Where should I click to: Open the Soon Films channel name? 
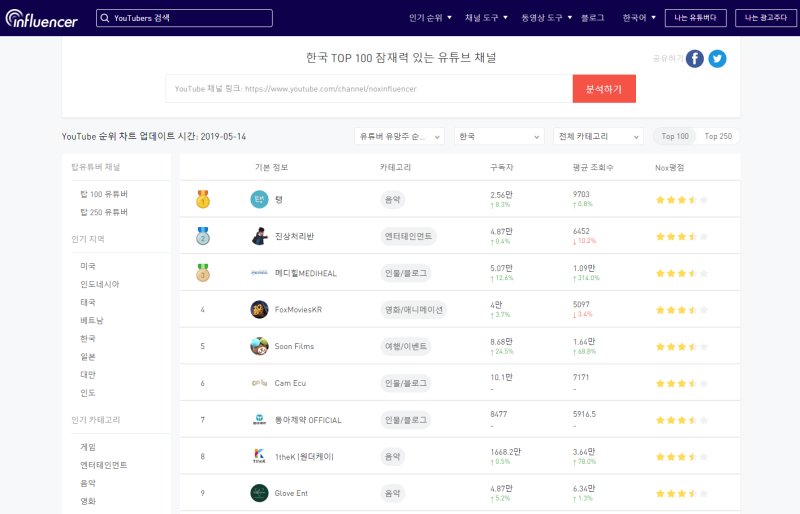[x=294, y=347]
